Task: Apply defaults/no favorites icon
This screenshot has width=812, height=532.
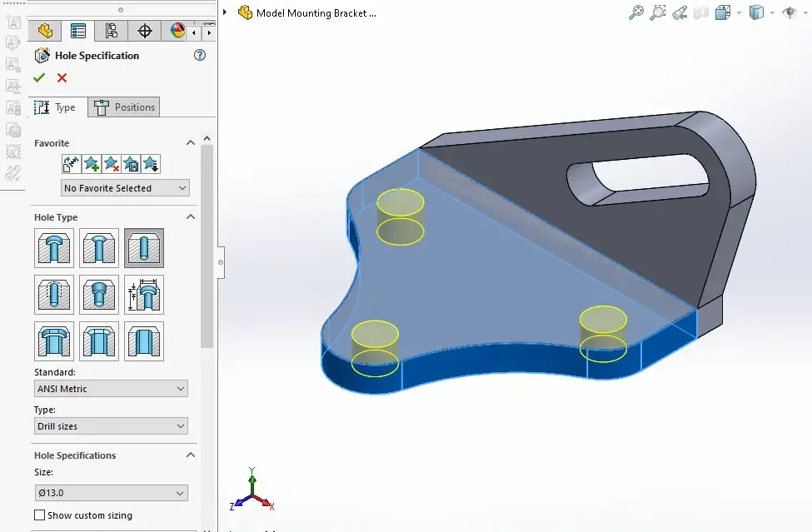Action: [x=71, y=164]
